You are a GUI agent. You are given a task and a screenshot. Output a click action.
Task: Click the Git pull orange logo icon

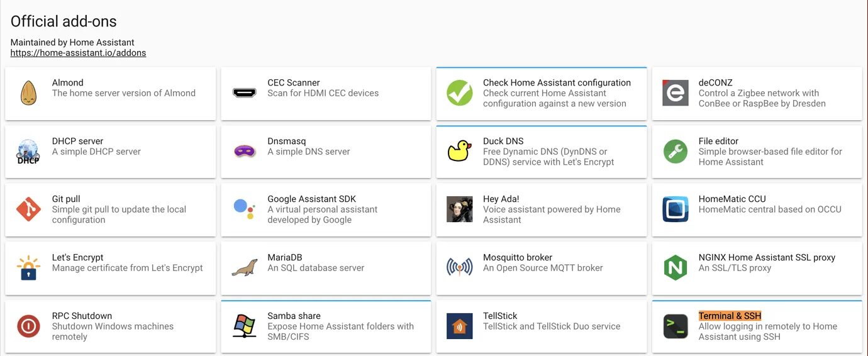(x=28, y=209)
